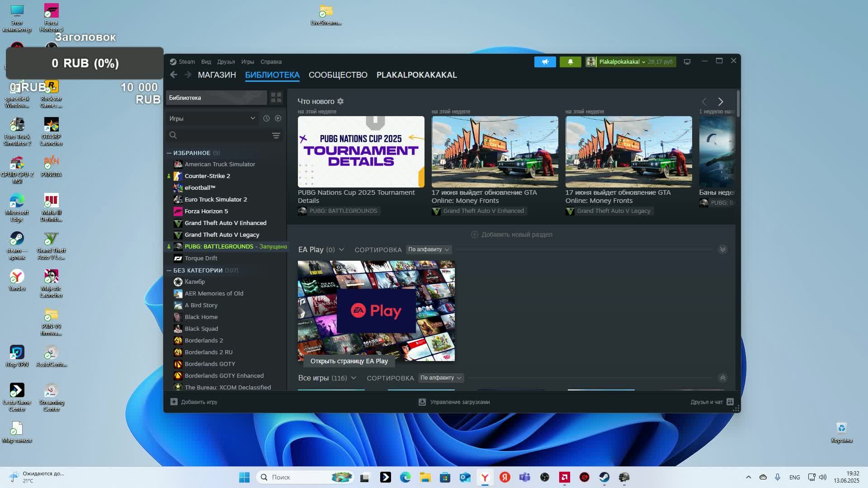Screen dimensions: 868x488
Task: Expand EA Play shelf dropdown
Action: (341, 249)
